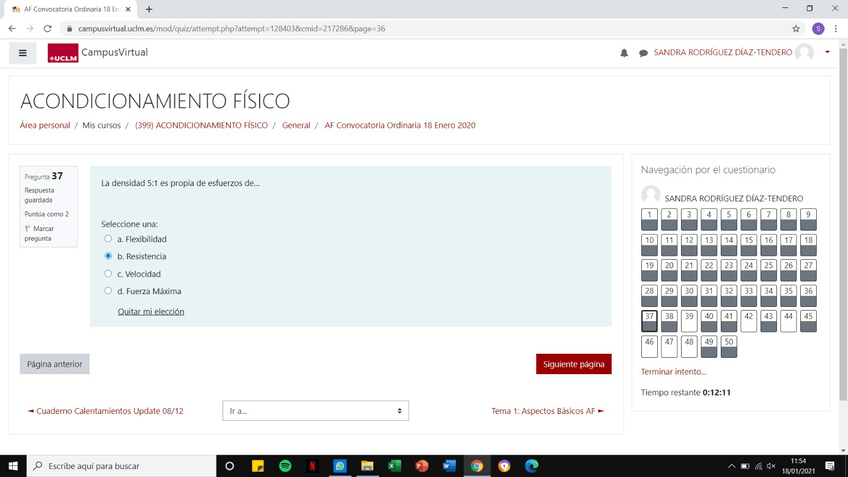Open (399) ACONDICIONAMIENTO FÍSICO breadcrumb
848x477 pixels.
201,125
